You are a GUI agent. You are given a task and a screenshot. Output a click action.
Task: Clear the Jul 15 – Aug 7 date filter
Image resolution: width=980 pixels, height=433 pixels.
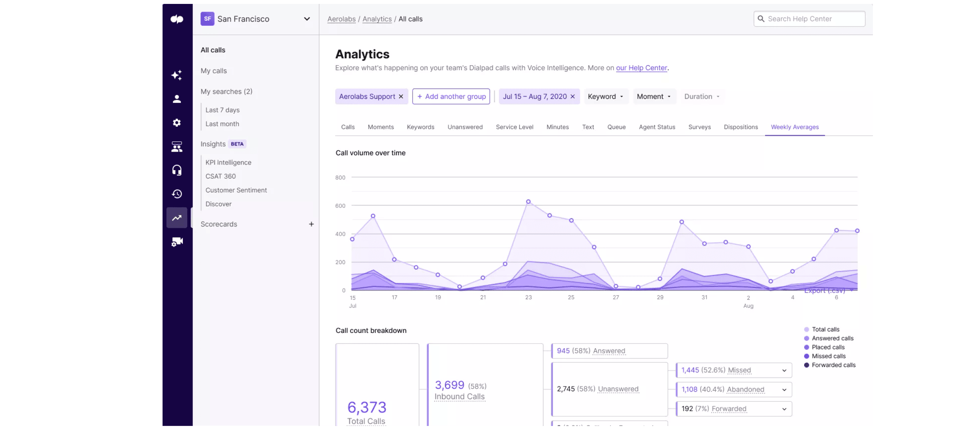click(572, 97)
